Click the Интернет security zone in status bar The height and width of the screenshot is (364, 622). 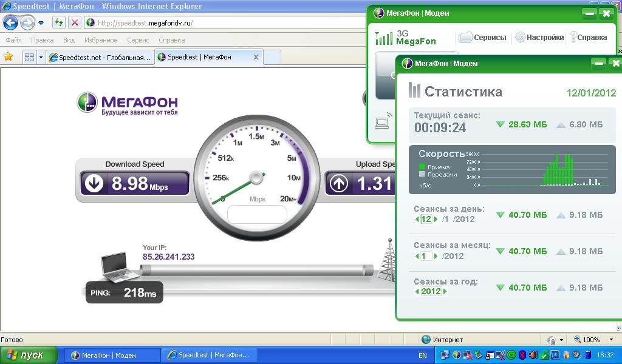pos(442,340)
